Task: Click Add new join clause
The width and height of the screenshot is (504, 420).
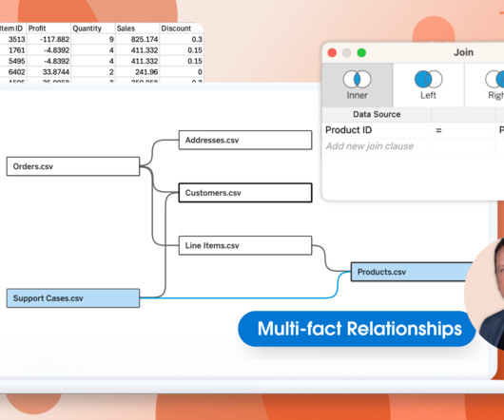Action: [x=370, y=146]
